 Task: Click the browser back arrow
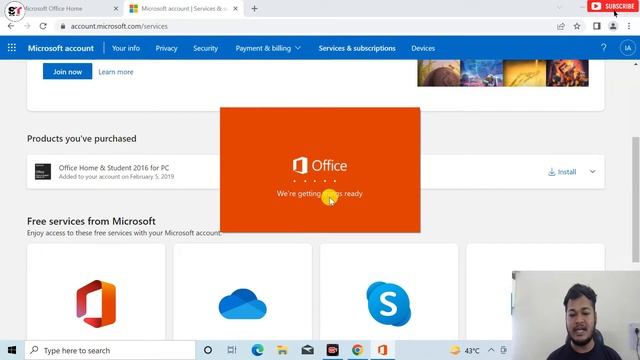coord(11,26)
